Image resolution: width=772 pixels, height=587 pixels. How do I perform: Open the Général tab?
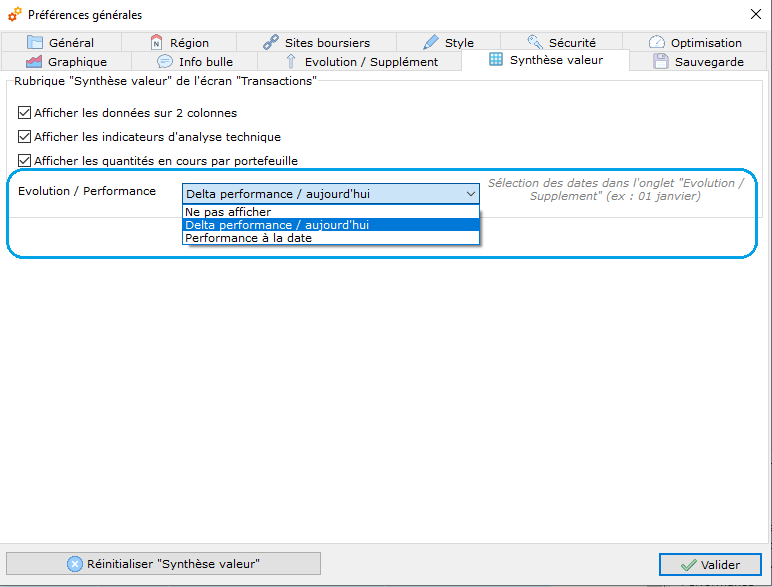(x=61, y=42)
